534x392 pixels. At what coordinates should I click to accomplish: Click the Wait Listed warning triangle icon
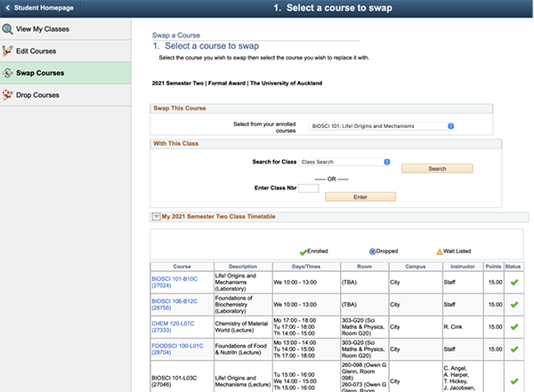click(x=440, y=252)
